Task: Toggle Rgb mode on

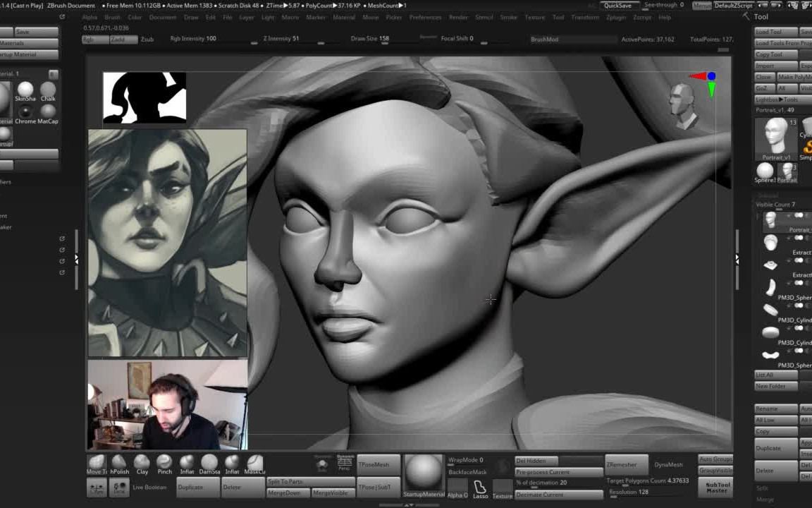Action: pos(94,40)
